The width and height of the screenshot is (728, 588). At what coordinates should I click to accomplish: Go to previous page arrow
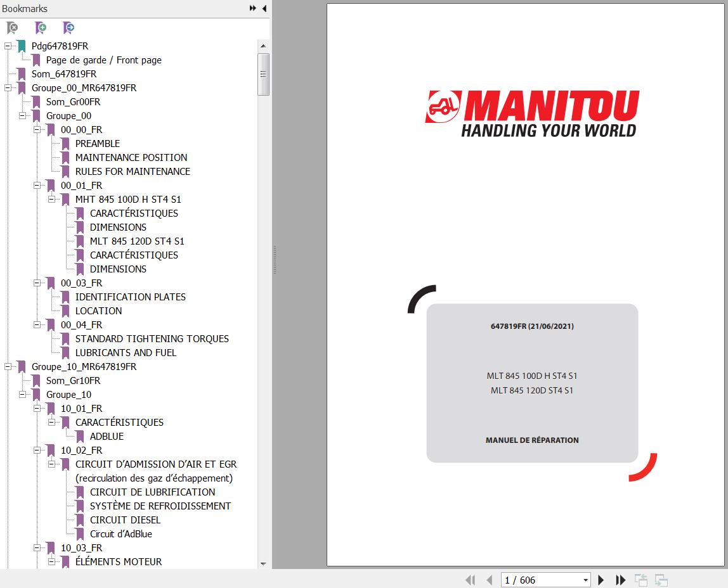(489, 580)
